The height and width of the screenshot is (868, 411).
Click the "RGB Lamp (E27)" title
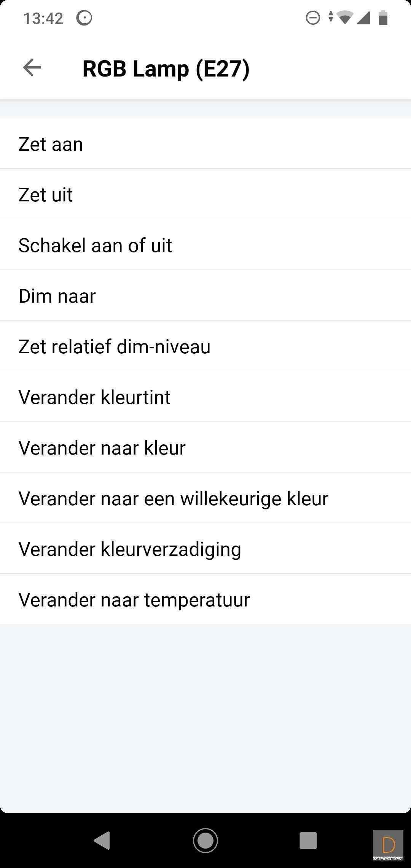[166, 69]
